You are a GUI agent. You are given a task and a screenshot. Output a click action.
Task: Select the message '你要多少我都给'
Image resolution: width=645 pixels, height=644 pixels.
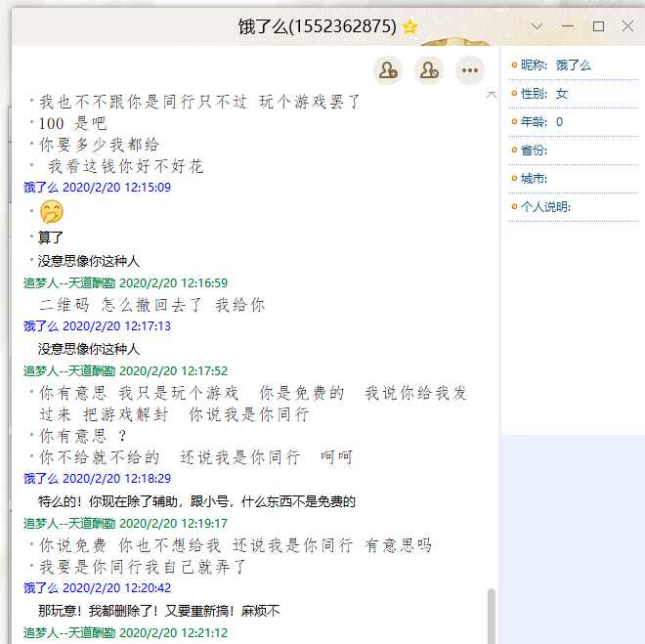click(x=99, y=145)
